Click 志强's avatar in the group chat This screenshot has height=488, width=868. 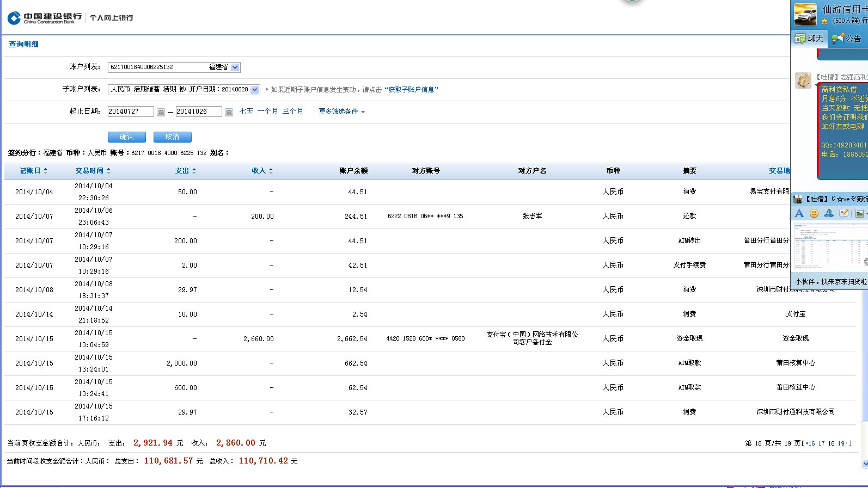coord(803,81)
